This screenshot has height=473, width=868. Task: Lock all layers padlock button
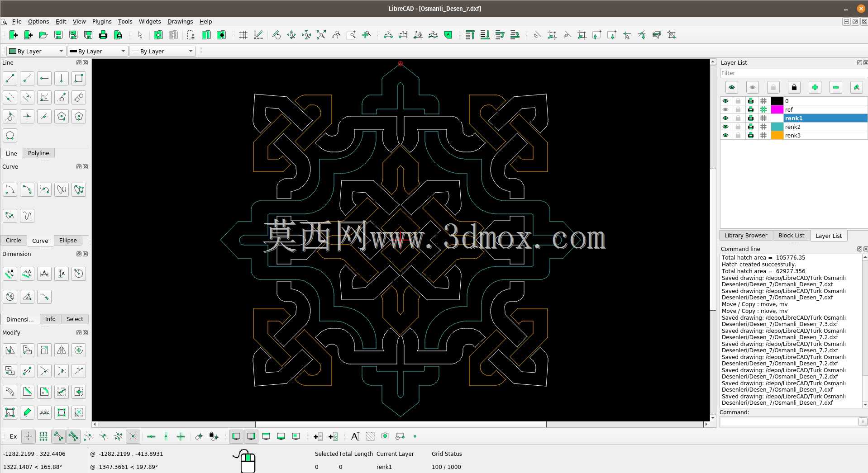[794, 87]
